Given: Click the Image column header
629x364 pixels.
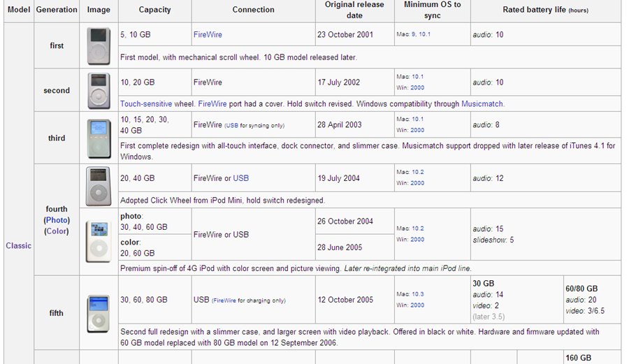Looking at the screenshot, I should pyautogui.click(x=99, y=10).
